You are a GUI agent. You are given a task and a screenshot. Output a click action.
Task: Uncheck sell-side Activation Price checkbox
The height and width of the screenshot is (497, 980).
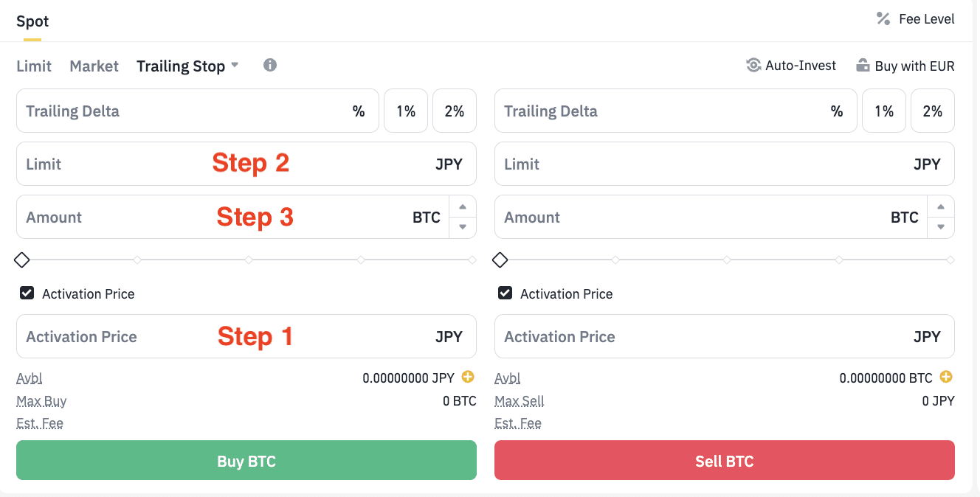[x=505, y=293]
